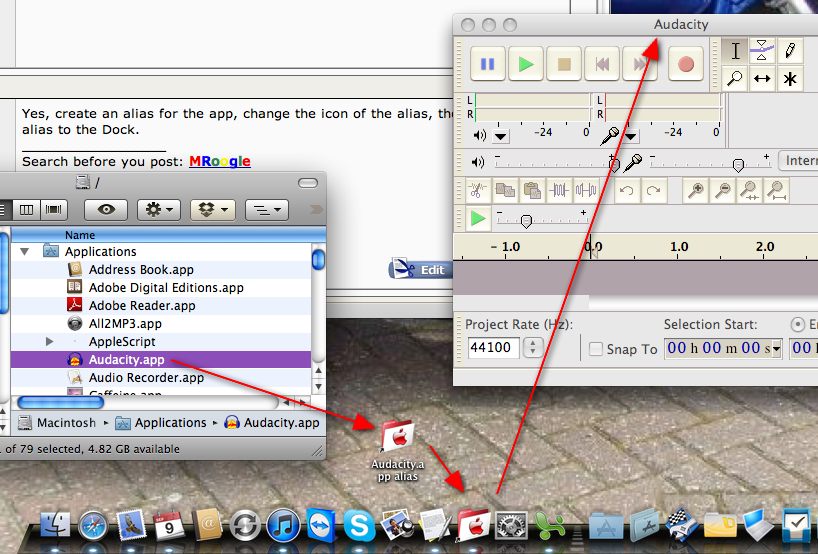Select Adobe Reader.app in list
The width and height of the screenshot is (818, 554).
[x=161, y=306]
